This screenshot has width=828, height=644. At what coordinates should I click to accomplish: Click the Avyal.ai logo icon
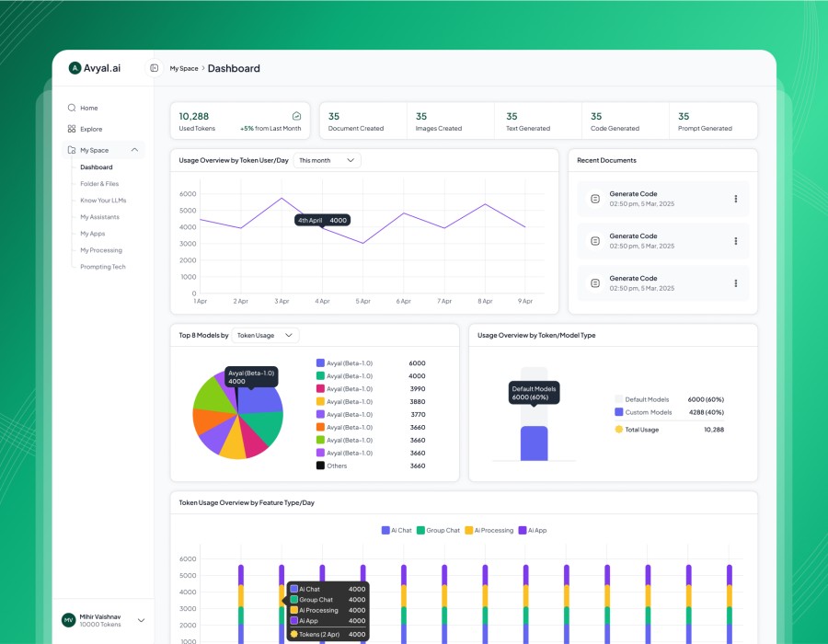75,68
